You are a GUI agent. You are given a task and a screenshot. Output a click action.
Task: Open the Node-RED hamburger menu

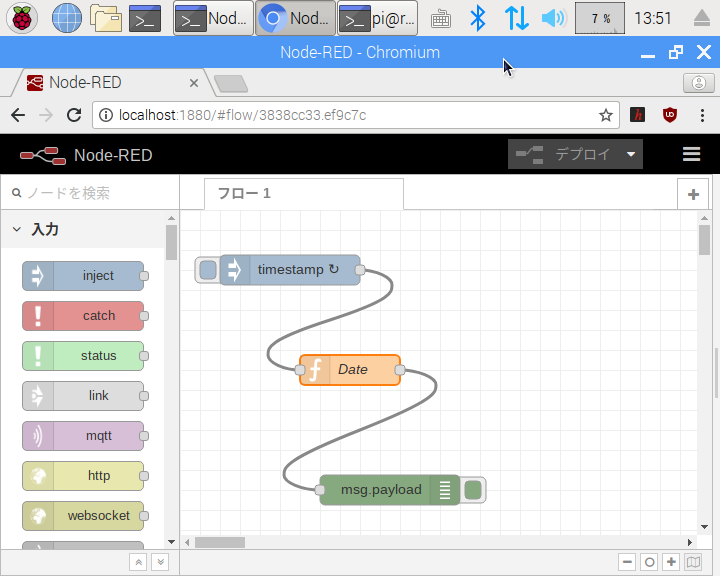[x=691, y=154]
